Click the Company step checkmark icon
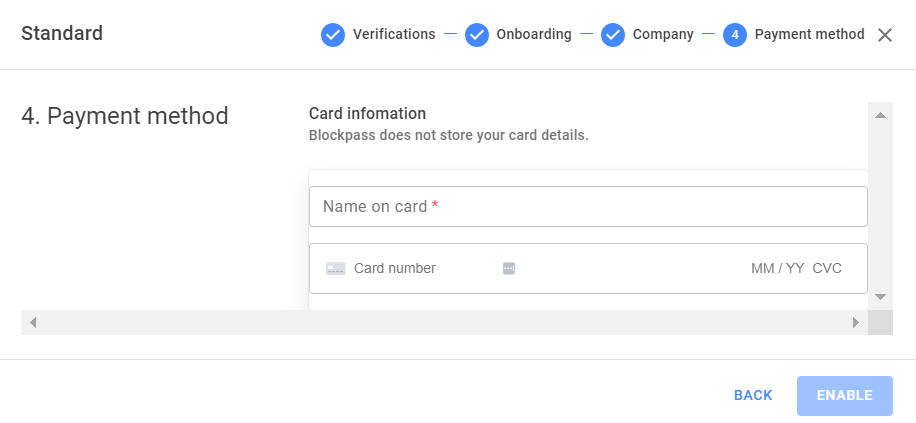This screenshot has width=916, height=423. [x=613, y=35]
